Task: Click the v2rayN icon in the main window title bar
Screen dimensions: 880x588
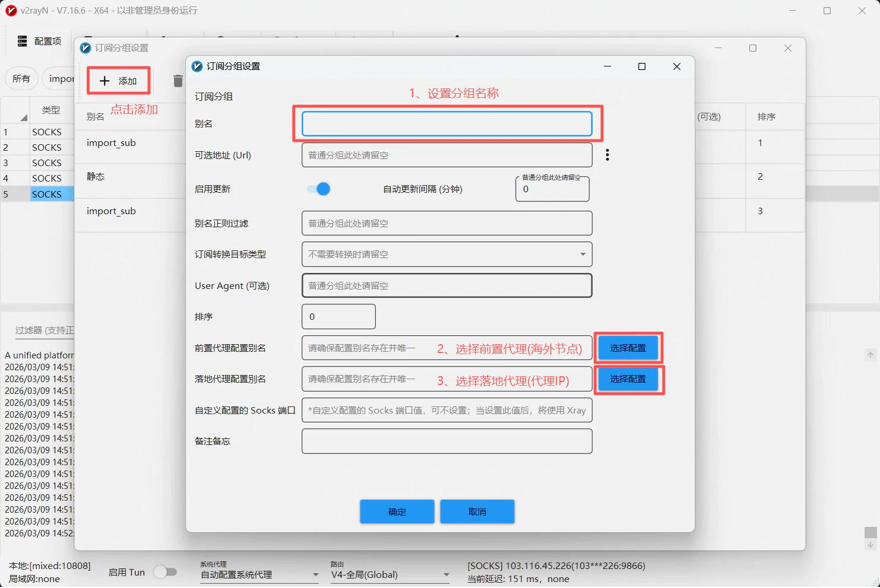Action: [11, 10]
